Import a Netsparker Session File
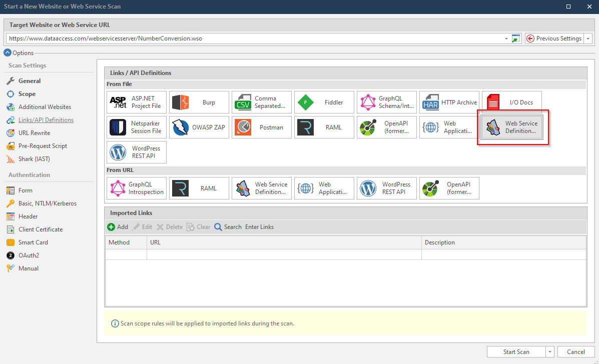 pos(136,127)
